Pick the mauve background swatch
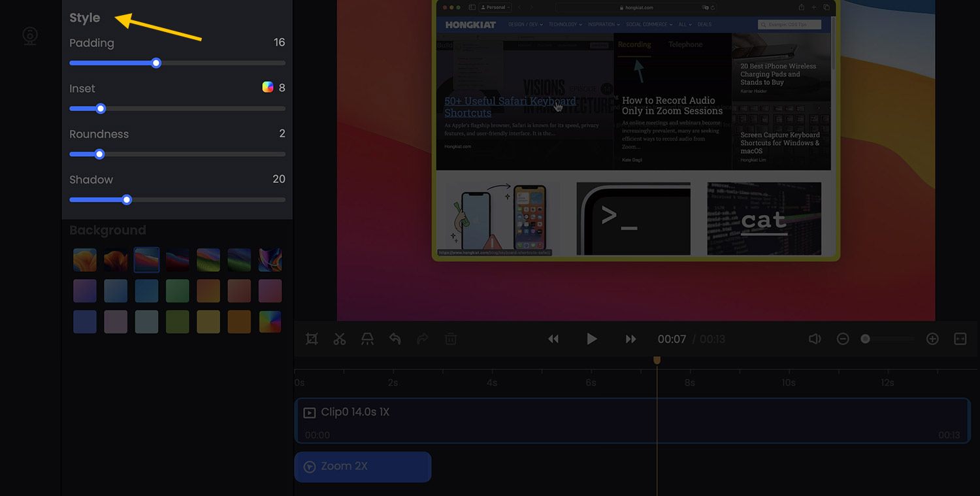 (x=116, y=322)
